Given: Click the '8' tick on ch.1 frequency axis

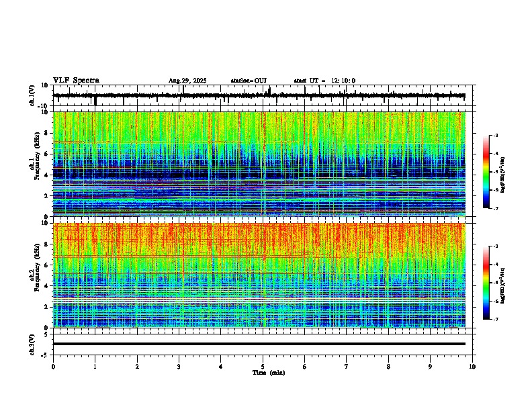Looking at the screenshot, I should (47, 133).
